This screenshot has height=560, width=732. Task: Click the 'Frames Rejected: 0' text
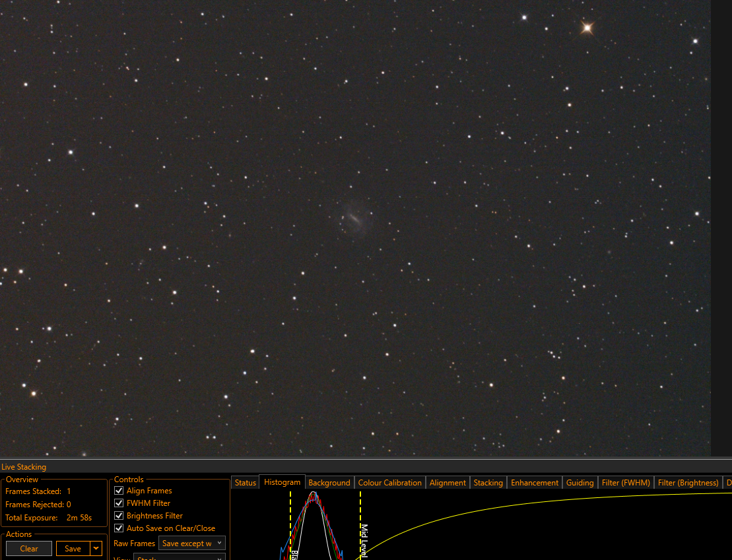pos(38,504)
